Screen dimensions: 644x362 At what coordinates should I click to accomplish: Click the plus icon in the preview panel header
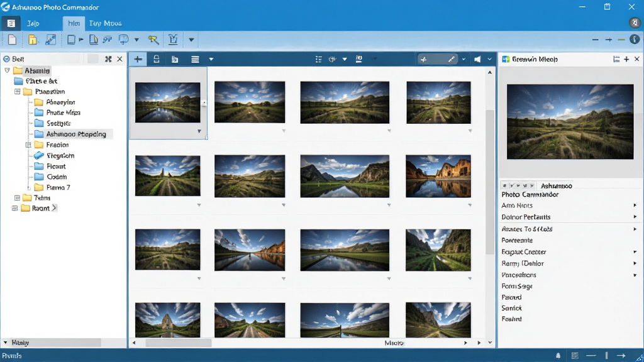click(626, 59)
